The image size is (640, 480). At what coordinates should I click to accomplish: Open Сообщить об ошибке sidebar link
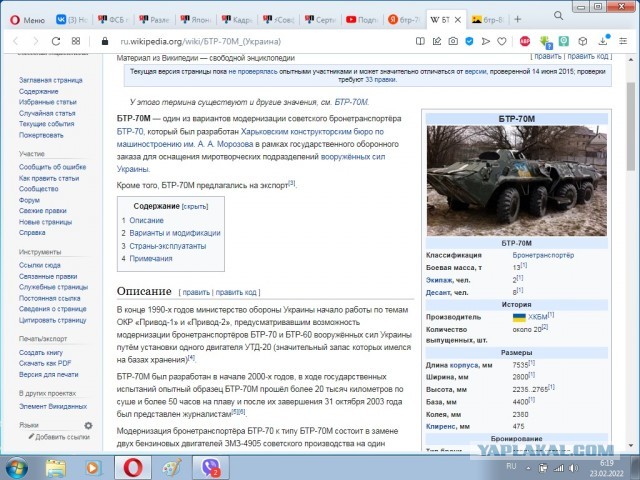[52, 167]
